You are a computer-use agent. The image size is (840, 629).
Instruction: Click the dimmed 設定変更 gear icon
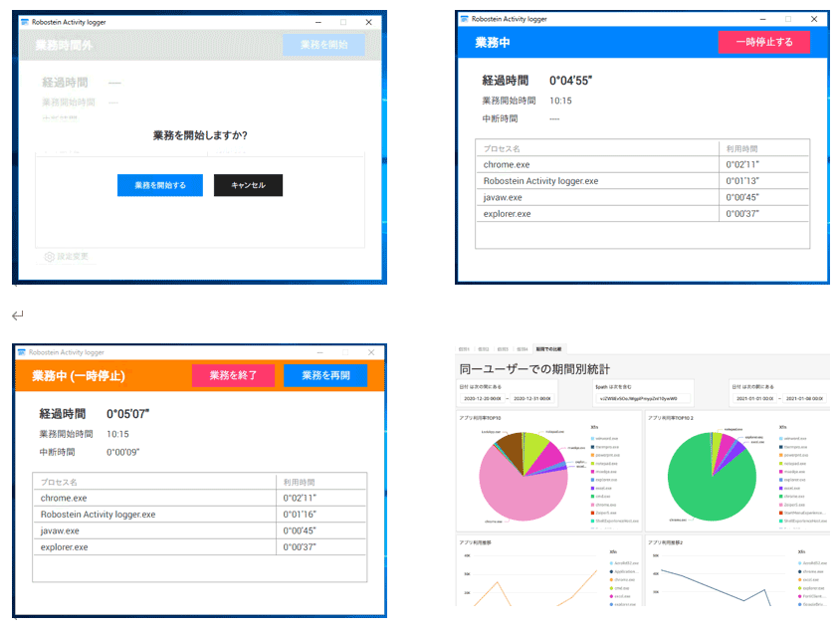[x=50, y=257]
